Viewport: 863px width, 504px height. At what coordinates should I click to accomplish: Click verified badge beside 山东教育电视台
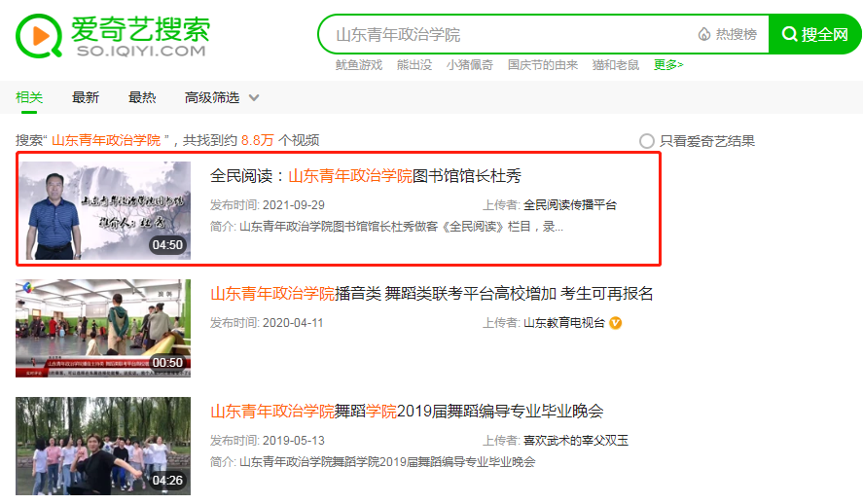[x=616, y=323]
